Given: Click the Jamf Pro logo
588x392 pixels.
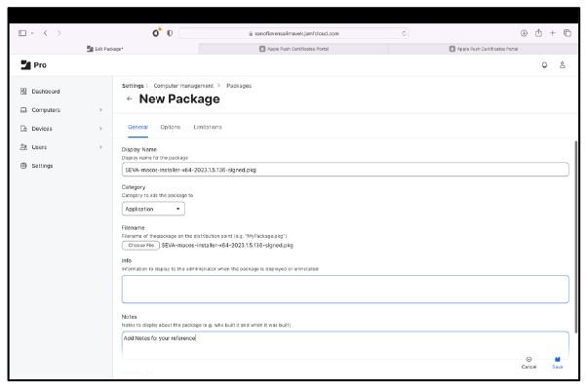Looking at the screenshot, I should (33, 65).
